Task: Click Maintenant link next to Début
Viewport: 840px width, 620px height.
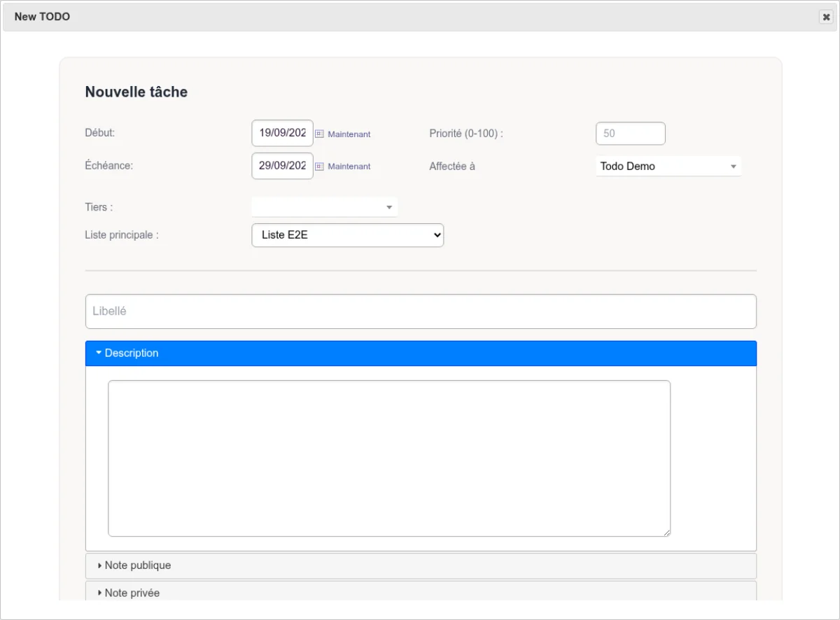Action: pyautogui.click(x=349, y=134)
